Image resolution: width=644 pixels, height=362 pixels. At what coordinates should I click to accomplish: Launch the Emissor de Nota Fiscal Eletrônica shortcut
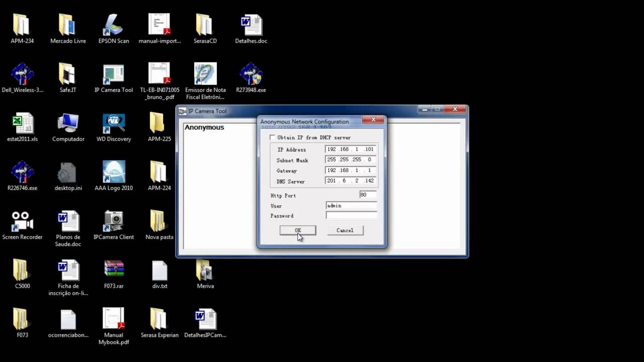pyautogui.click(x=205, y=74)
